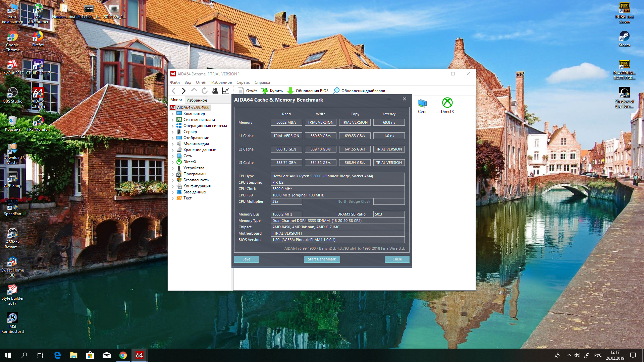Open Chrome from the Windows taskbar
This screenshot has width=644, height=362.
click(x=123, y=355)
